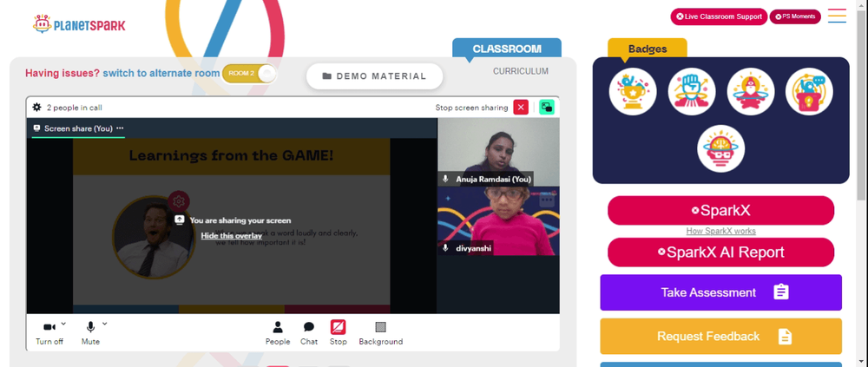Click the green picture-in-picture layout icon
The width and height of the screenshot is (868, 367).
pyautogui.click(x=547, y=108)
